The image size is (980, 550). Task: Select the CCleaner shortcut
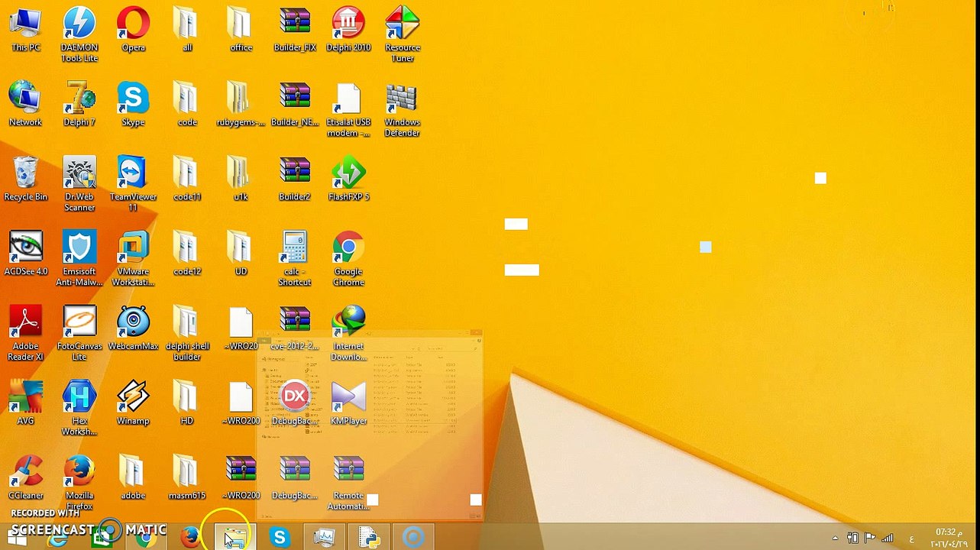(x=25, y=478)
